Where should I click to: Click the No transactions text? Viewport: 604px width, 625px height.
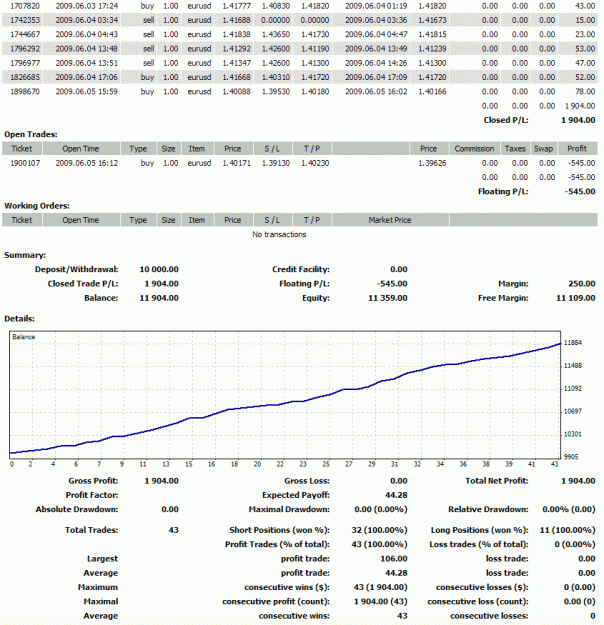(x=279, y=234)
